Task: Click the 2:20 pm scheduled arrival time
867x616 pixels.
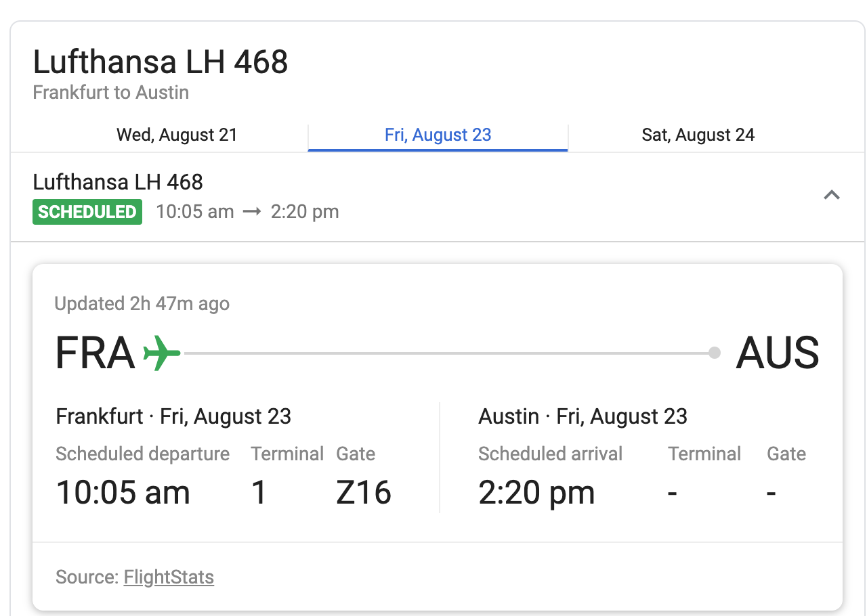Action: pyautogui.click(x=536, y=492)
